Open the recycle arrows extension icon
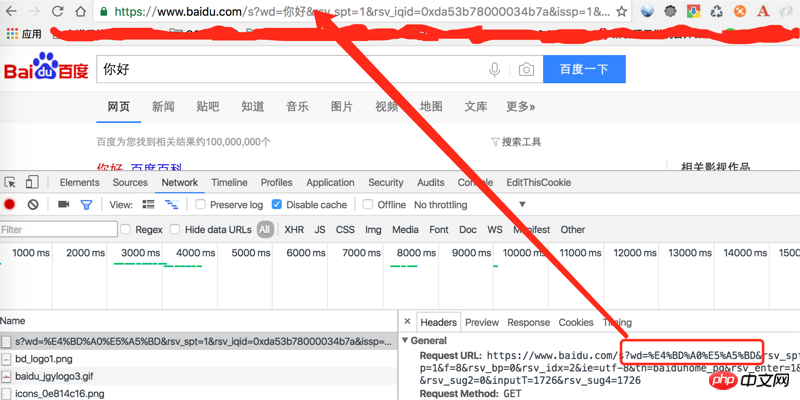The width and height of the screenshot is (800, 400). click(717, 11)
